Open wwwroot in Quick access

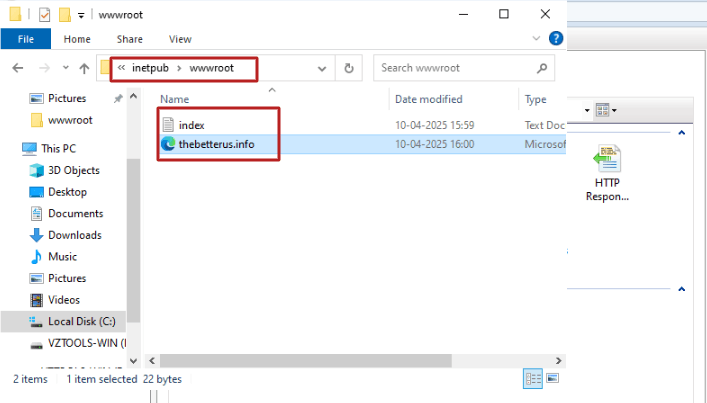coord(70,120)
